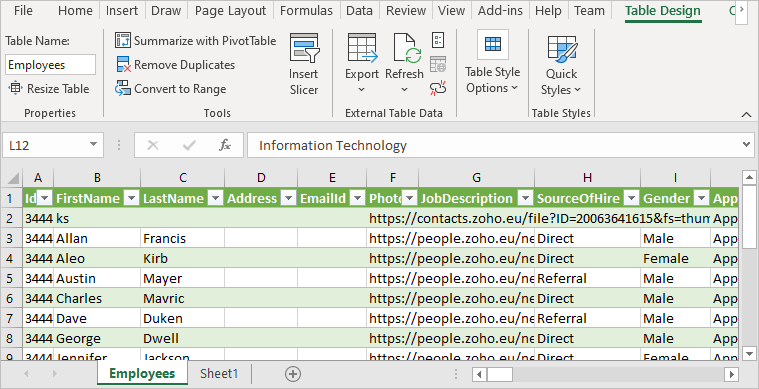Click vertical scrollbar up arrow

[749, 178]
